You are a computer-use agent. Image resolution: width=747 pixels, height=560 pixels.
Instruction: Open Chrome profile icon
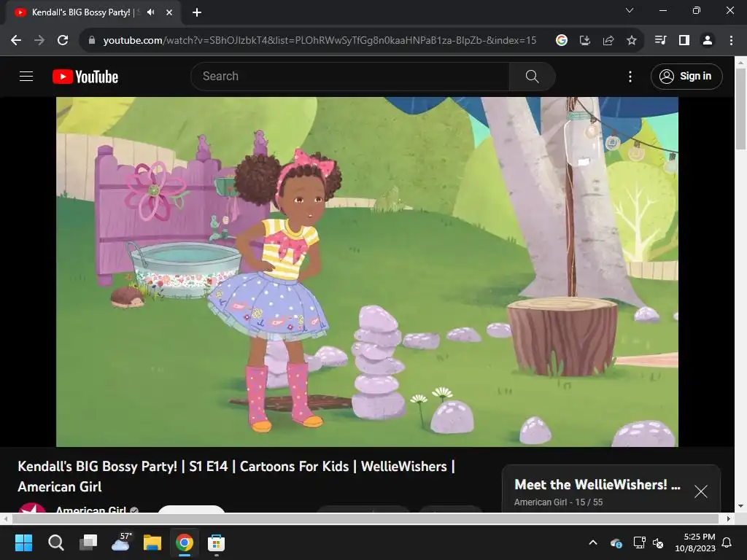coord(708,41)
